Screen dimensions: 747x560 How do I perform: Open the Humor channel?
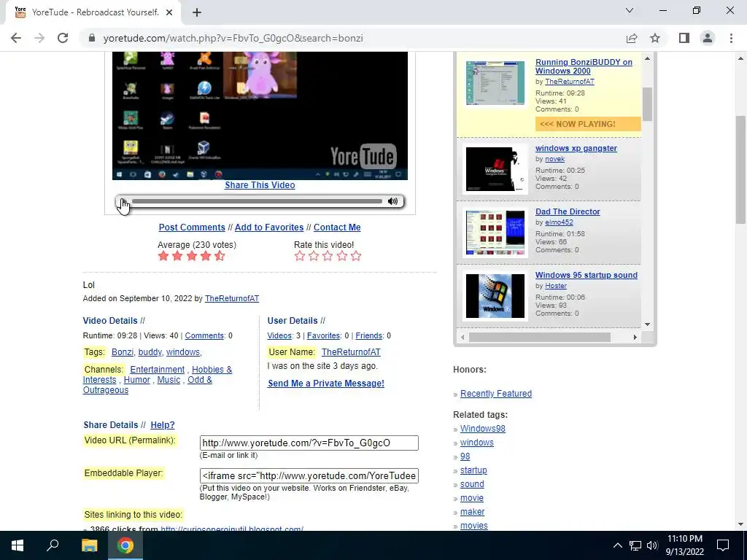tap(136, 380)
